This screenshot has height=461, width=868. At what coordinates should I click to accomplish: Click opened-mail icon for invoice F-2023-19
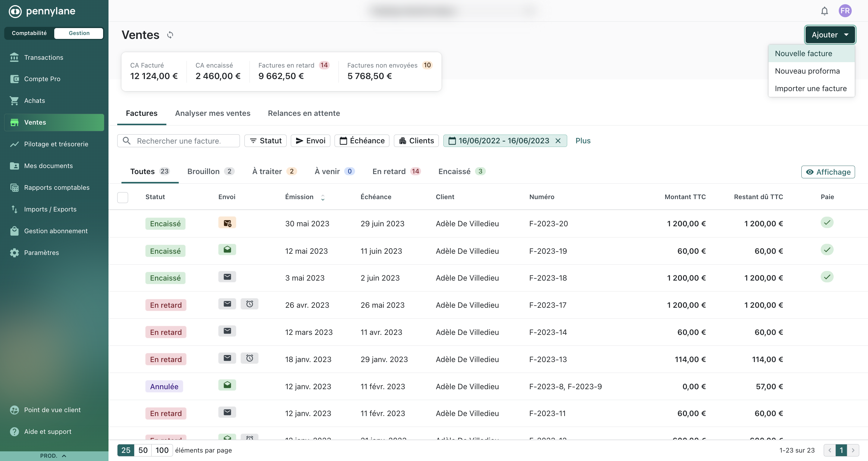(227, 250)
